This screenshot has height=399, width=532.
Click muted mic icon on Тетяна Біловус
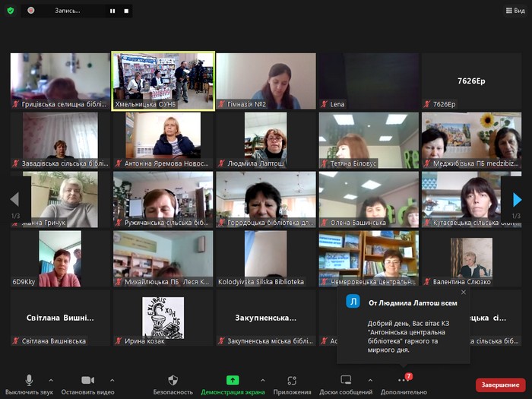[x=324, y=163]
